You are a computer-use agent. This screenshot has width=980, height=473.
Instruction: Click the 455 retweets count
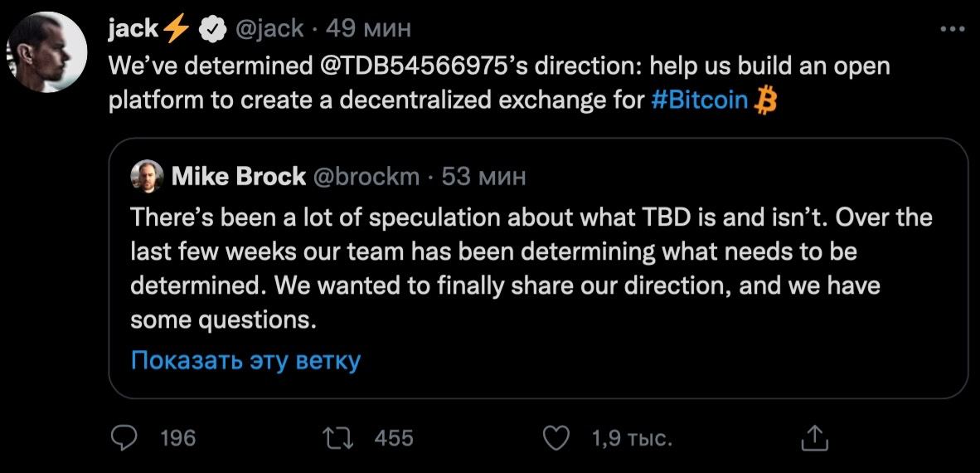394,438
